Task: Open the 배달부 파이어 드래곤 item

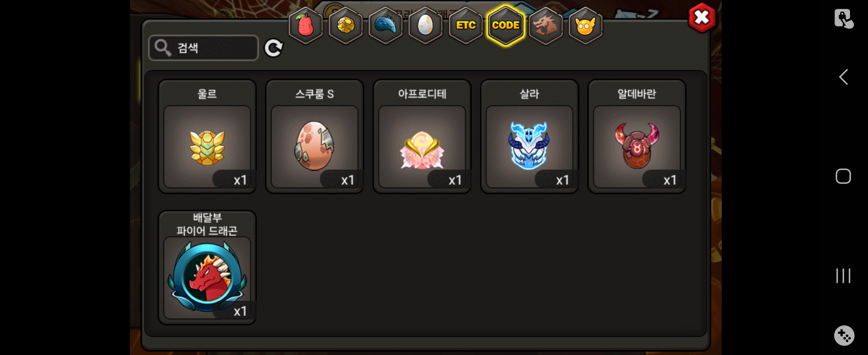Action: (x=207, y=268)
